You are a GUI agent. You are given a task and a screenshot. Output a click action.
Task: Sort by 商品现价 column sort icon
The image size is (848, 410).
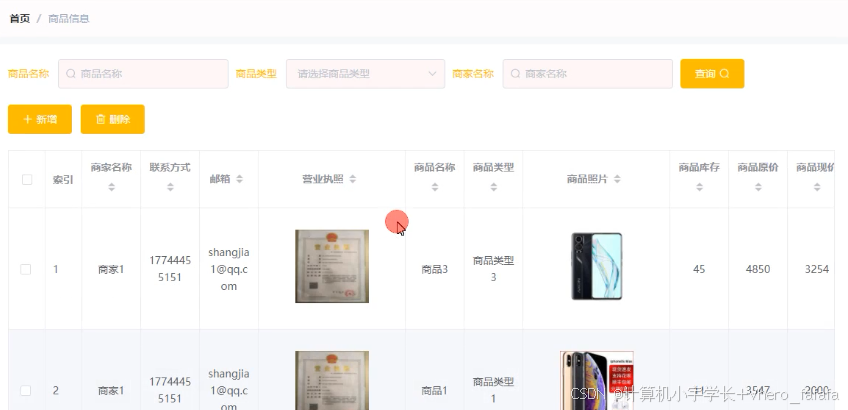coord(817,187)
